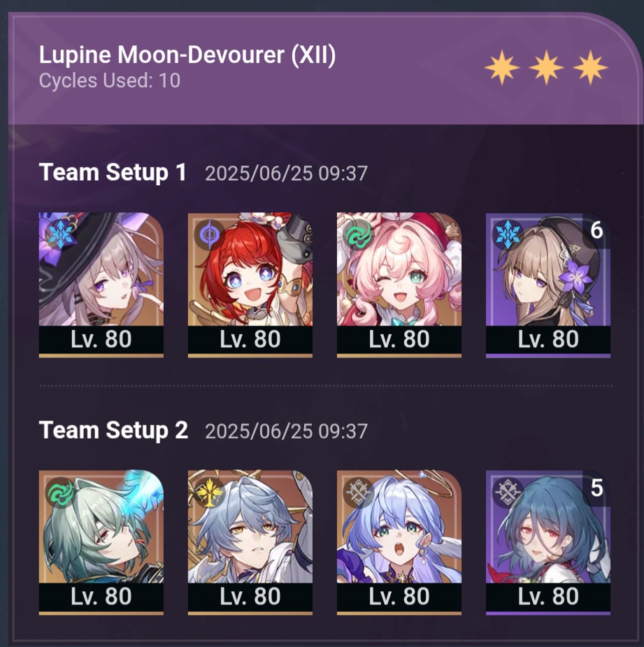
Task: Click the third gold star rating
Action: tap(590, 67)
